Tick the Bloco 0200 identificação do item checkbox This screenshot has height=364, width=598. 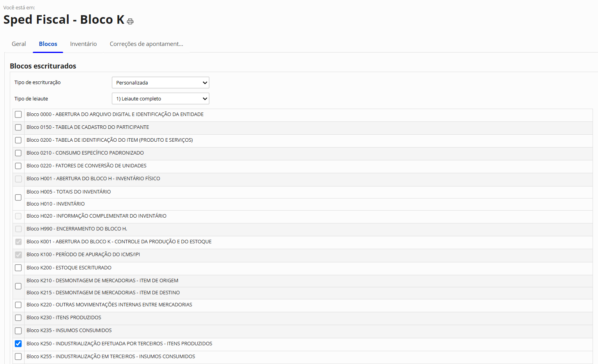tap(18, 140)
